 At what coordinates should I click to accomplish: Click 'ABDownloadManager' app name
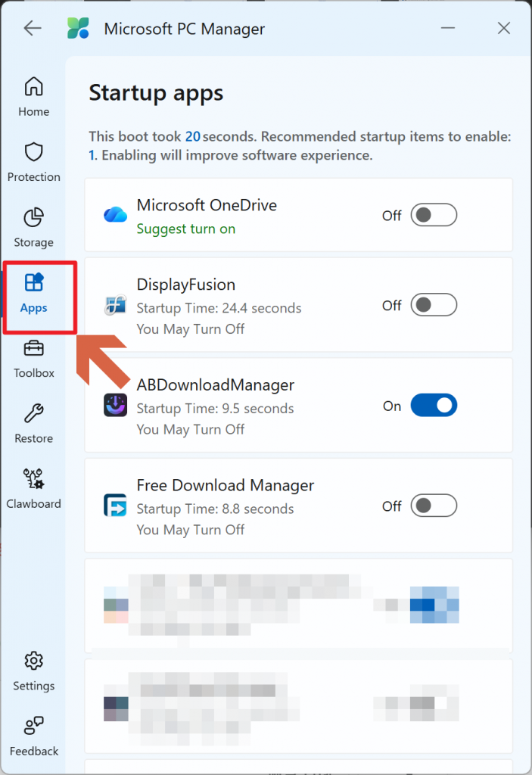[x=216, y=385]
